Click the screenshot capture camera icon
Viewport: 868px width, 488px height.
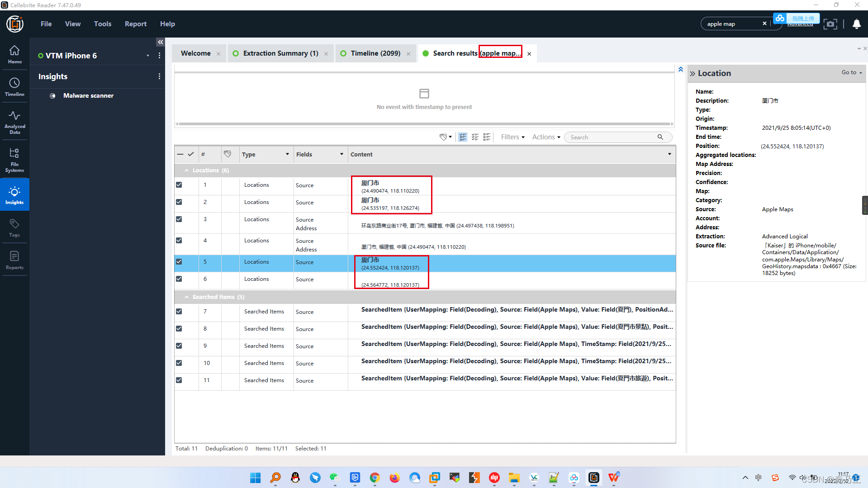830,24
